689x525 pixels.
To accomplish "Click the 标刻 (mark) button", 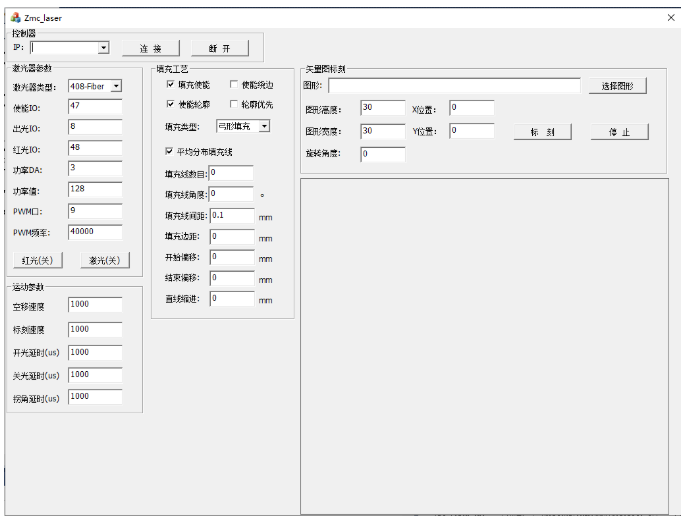I will 543,132.
